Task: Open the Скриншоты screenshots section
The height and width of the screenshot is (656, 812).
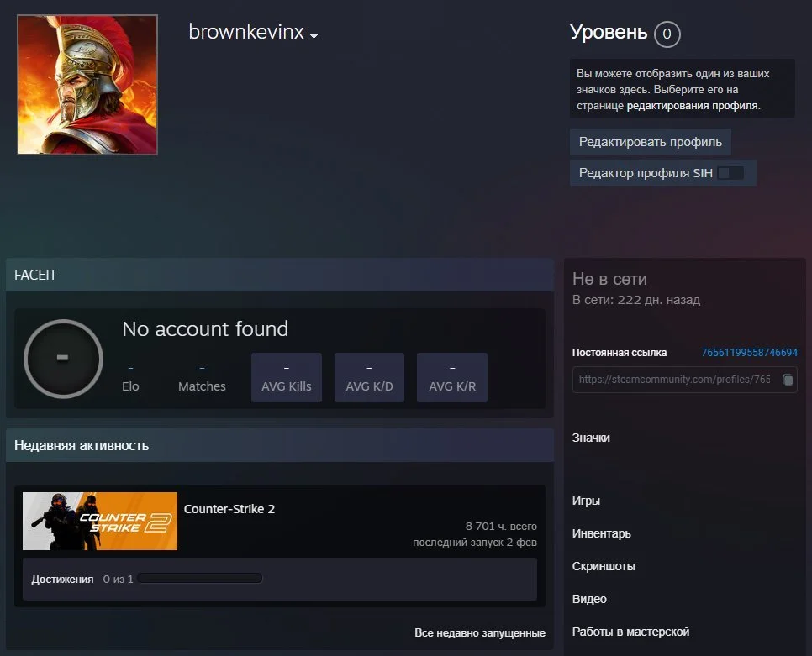Action: click(x=604, y=566)
